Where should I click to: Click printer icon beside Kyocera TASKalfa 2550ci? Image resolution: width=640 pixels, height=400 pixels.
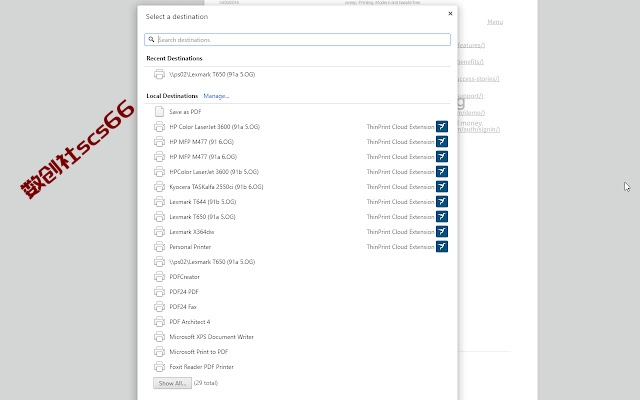tap(159, 187)
